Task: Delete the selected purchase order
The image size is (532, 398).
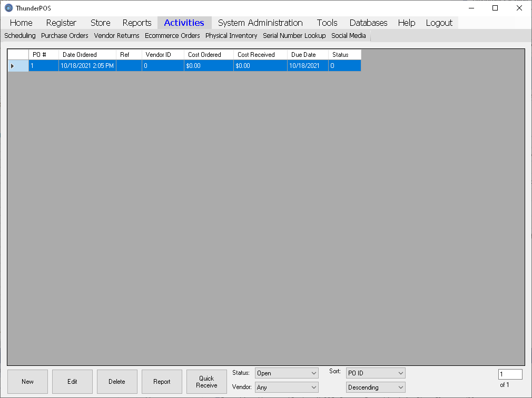Action: click(117, 382)
